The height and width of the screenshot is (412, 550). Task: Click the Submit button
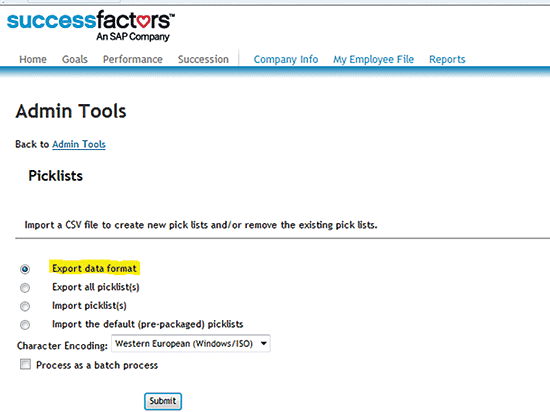pyautogui.click(x=163, y=401)
